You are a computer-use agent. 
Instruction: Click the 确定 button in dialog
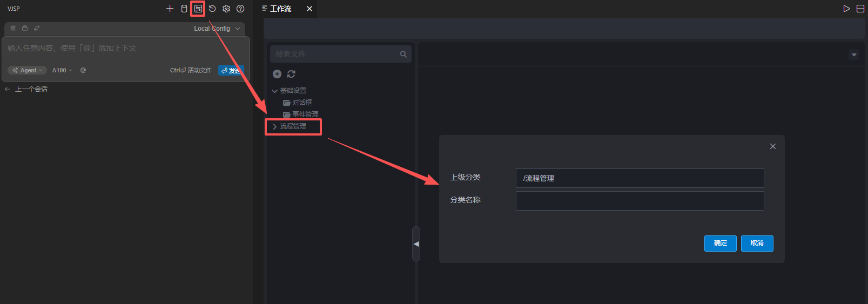[x=720, y=244]
